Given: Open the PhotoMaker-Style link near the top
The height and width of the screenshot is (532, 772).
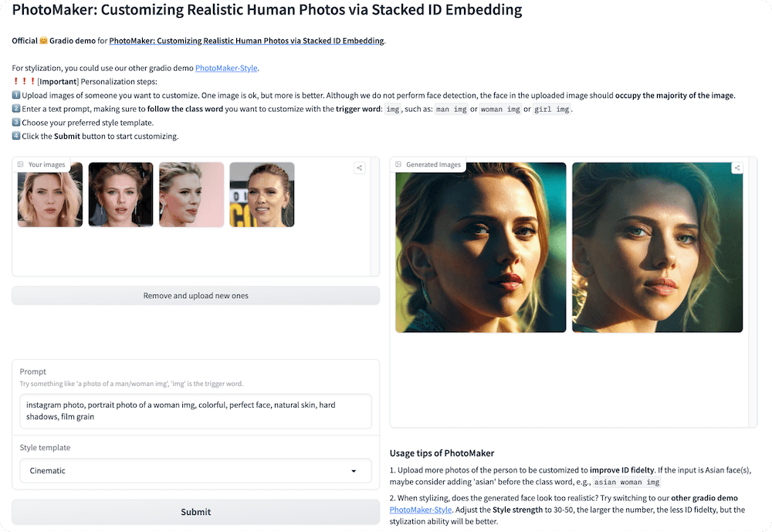Looking at the screenshot, I should pos(226,68).
